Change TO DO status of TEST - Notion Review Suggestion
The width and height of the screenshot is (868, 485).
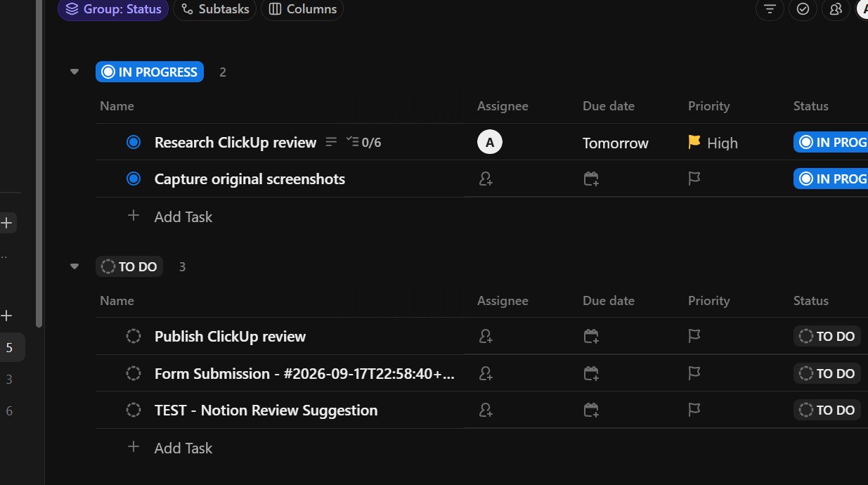click(827, 410)
